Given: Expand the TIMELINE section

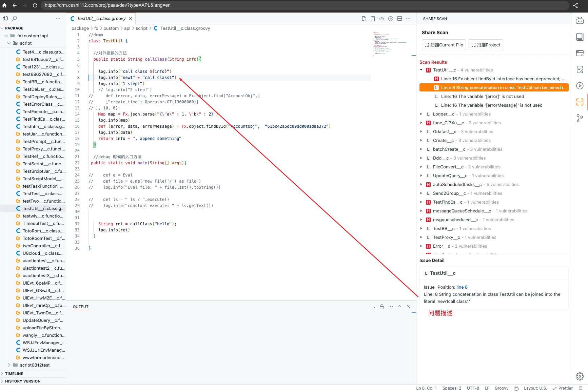Looking at the screenshot, I should coord(14,374).
